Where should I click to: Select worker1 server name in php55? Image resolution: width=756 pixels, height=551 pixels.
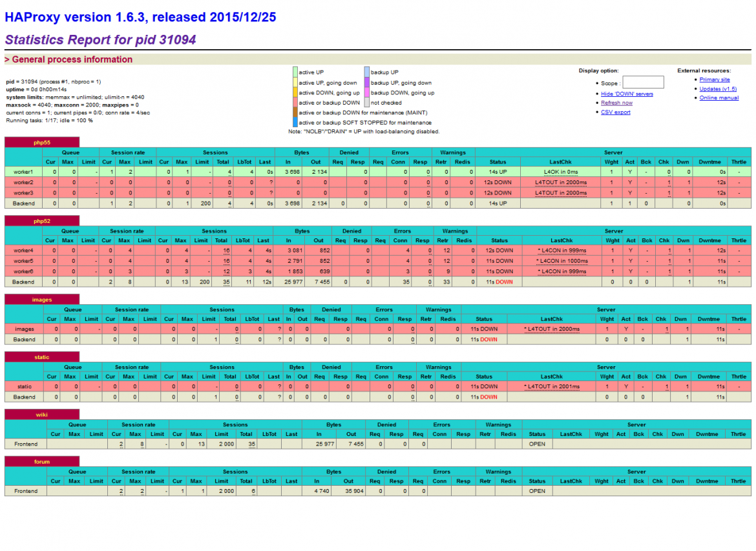click(23, 172)
